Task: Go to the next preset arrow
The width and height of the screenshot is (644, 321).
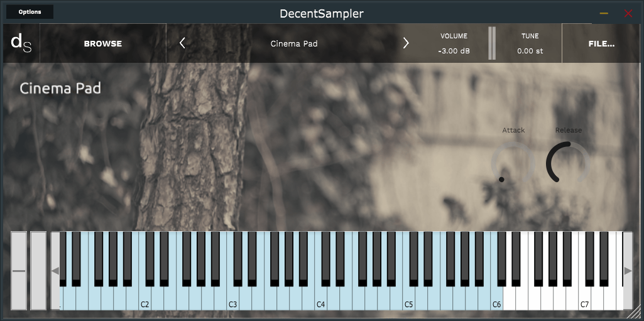Action: (406, 43)
